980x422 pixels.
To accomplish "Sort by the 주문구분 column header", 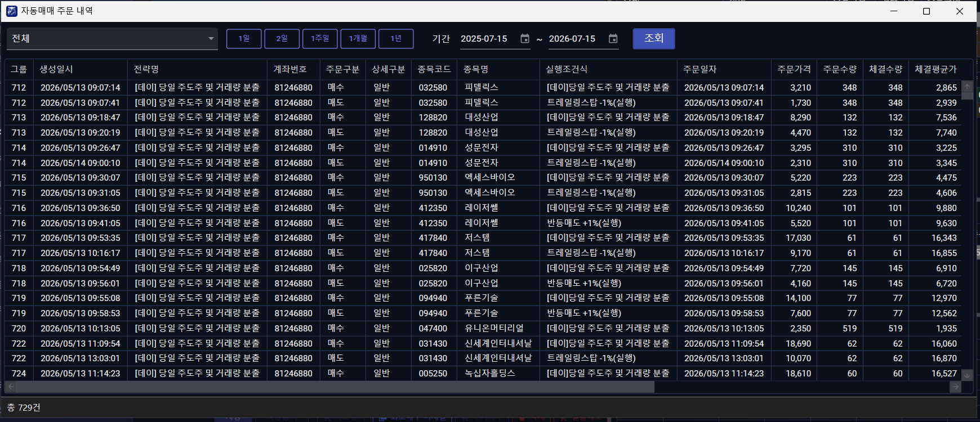I will click(x=342, y=69).
